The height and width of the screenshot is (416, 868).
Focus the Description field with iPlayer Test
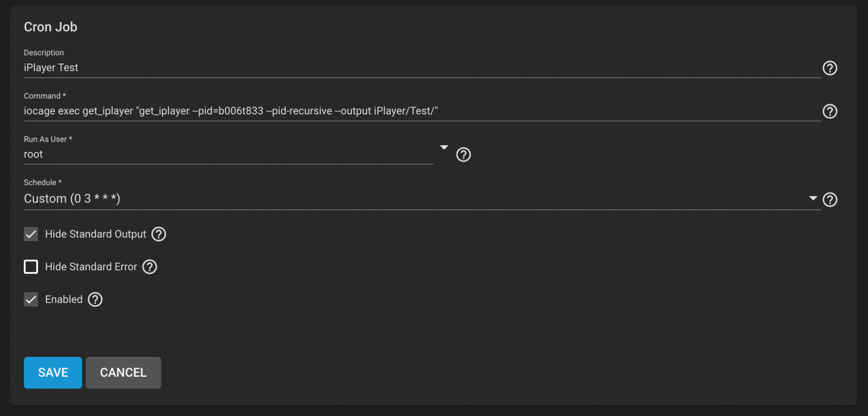point(422,68)
